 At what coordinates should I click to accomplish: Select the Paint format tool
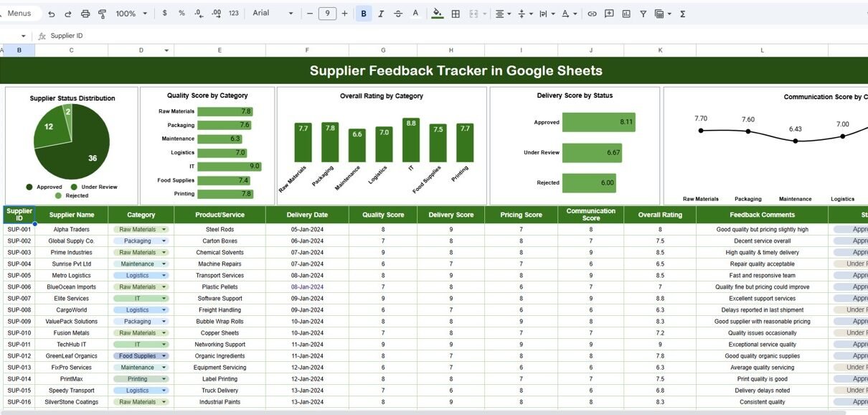(102, 14)
